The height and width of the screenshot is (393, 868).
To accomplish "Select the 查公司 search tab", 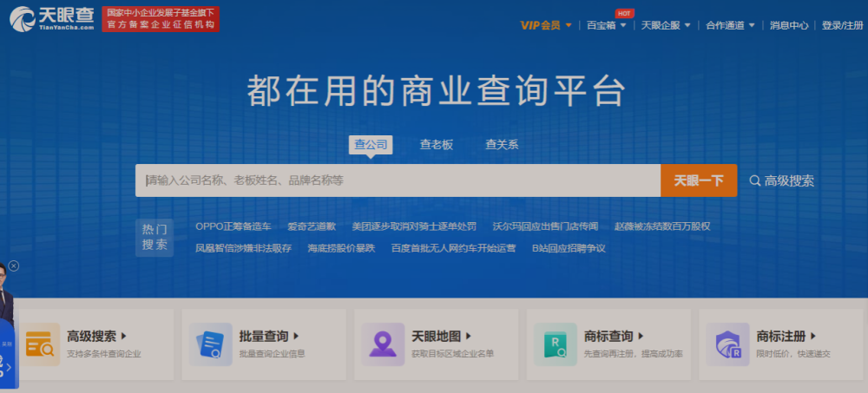I will [x=371, y=145].
